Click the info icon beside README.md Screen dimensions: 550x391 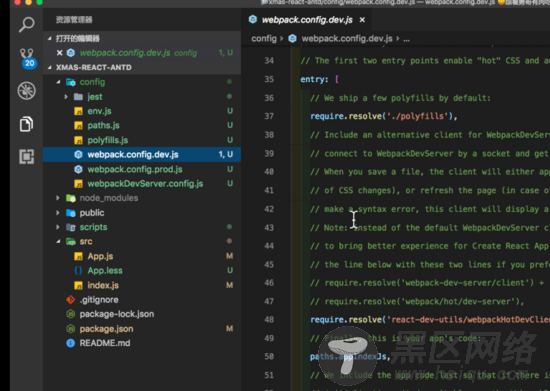pyautogui.click(x=71, y=343)
